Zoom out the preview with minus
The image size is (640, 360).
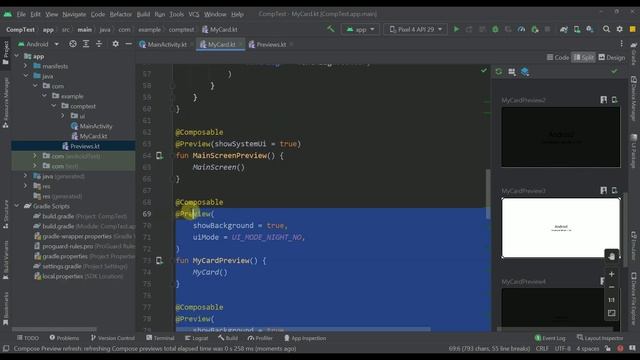pos(611,287)
